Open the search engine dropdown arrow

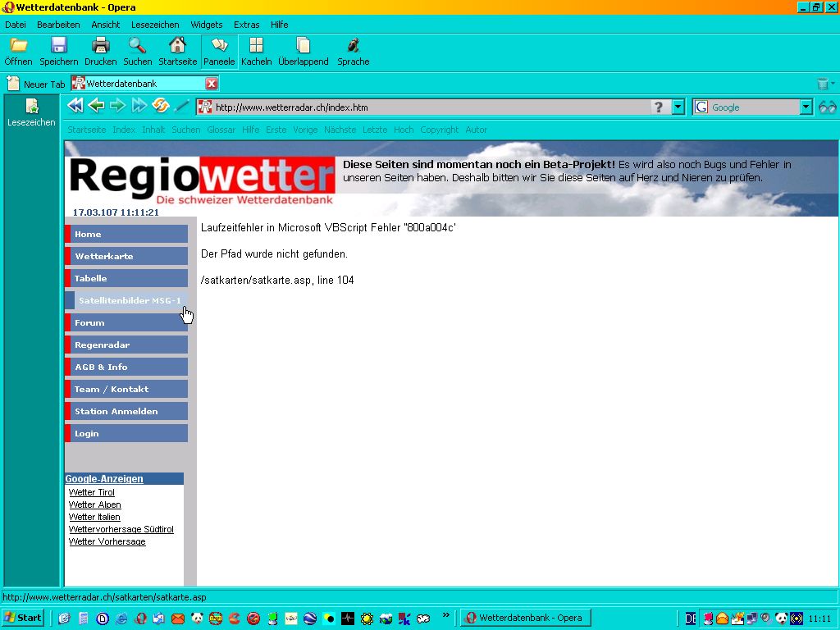pyautogui.click(x=807, y=107)
